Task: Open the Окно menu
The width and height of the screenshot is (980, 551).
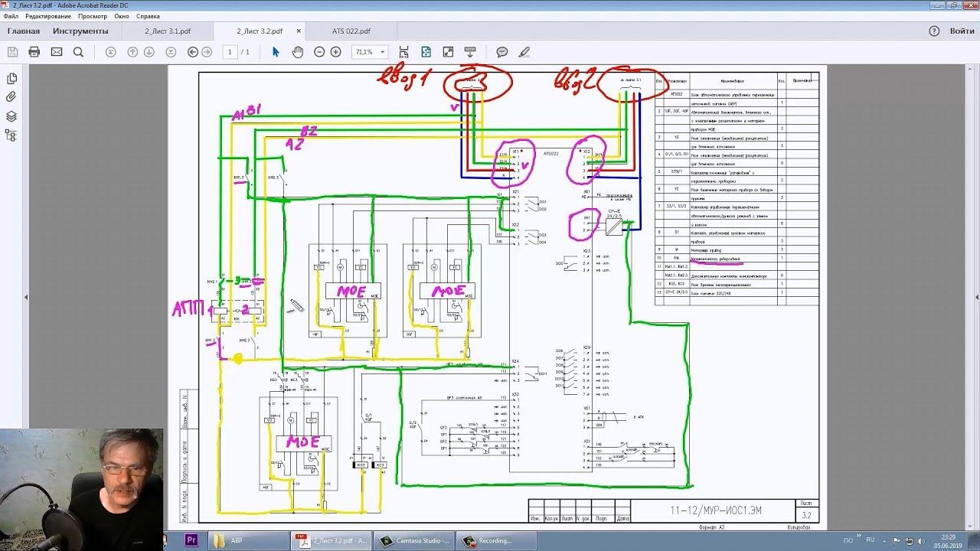Action: point(122,16)
